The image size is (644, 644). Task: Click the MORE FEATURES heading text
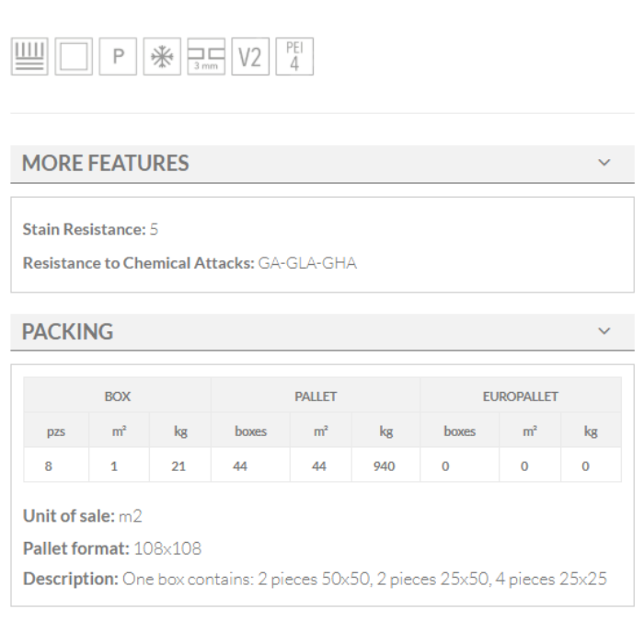click(x=106, y=164)
